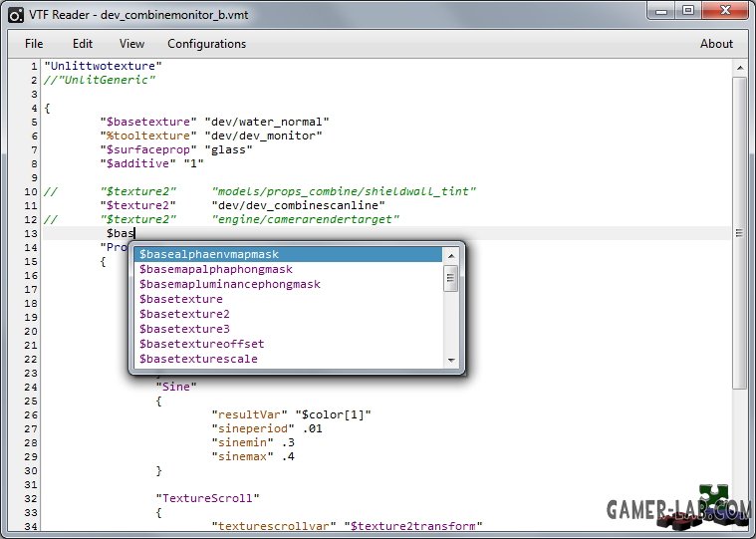Click the VTF Reader app icon in title bar

16,15
